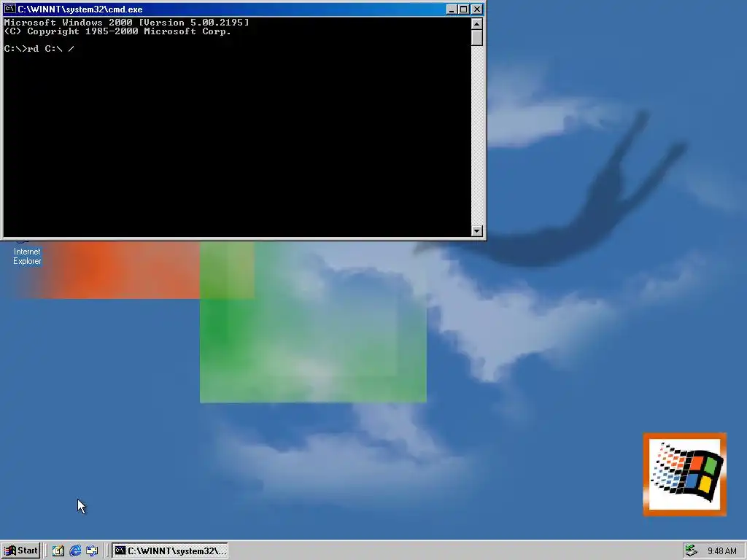
Task: Click the cmd.exe window title bar
Action: coord(244,9)
